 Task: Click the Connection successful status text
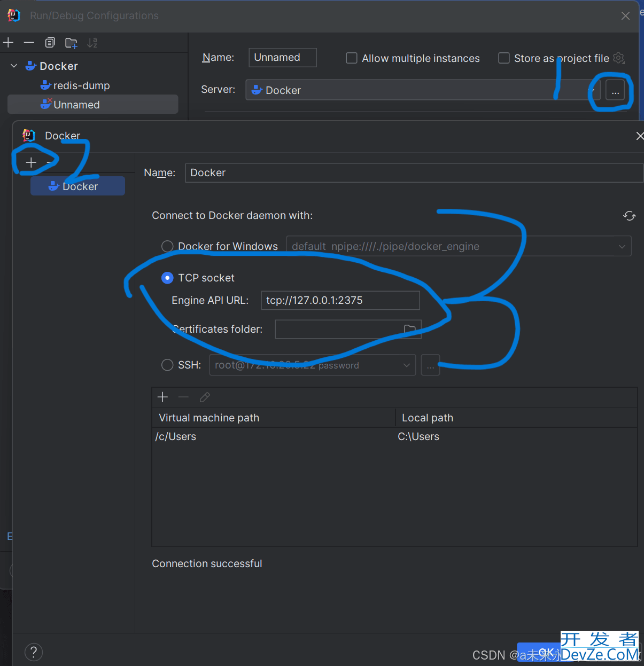[207, 563]
